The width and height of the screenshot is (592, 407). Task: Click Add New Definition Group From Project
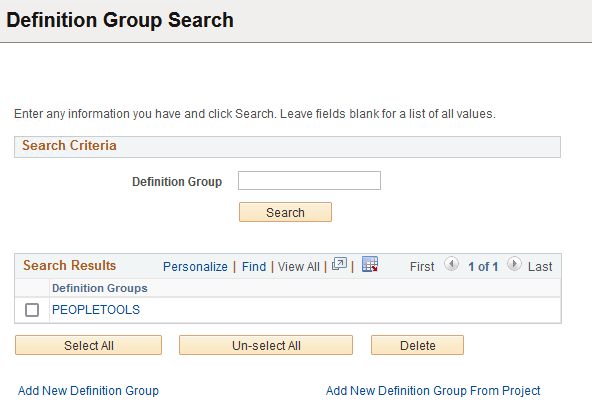click(x=433, y=390)
